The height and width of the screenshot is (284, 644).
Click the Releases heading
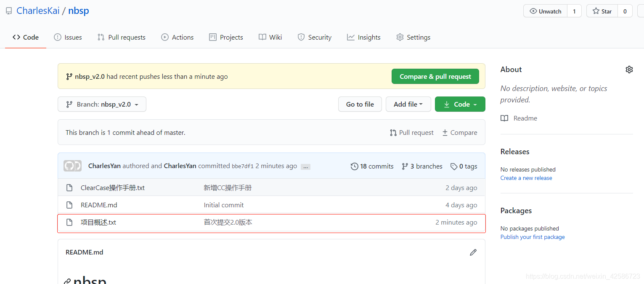(515, 151)
